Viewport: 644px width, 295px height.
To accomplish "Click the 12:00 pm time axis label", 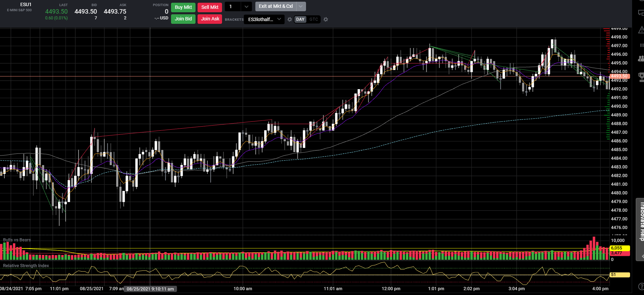I will click(x=391, y=289).
